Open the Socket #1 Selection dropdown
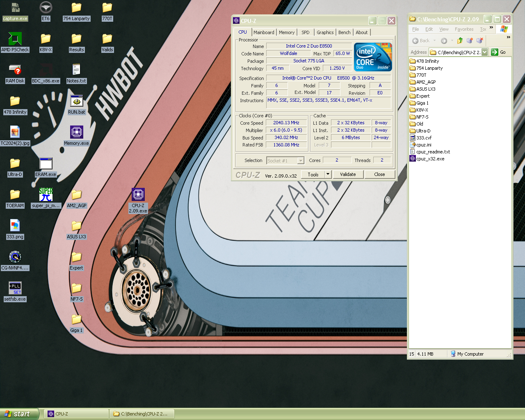525x420 pixels. point(301,161)
